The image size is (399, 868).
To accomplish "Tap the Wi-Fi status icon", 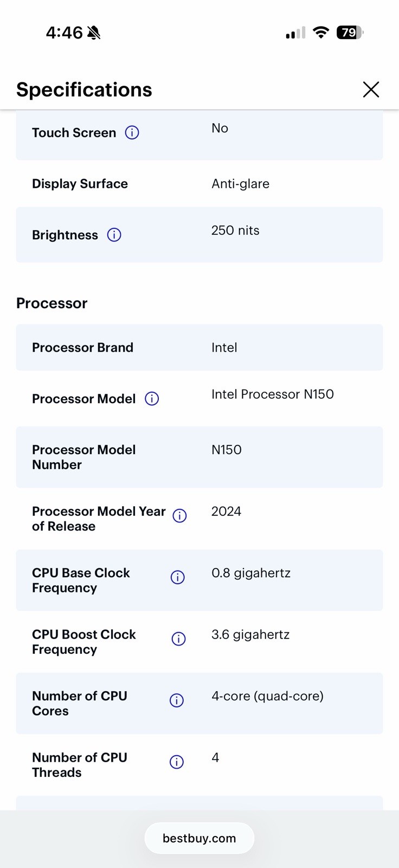I will (x=321, y=33).
